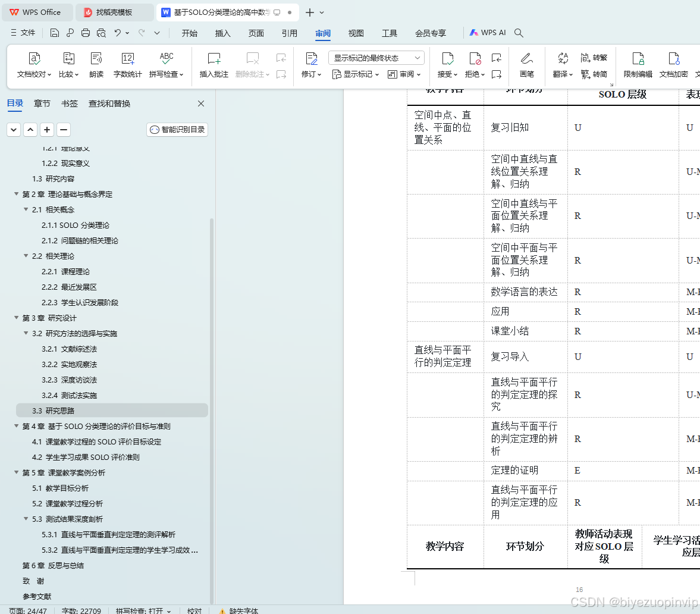The height and width of the screenshot is (614, 700).
Task: Click the outline up-arrow button
Action: point(30,130)
